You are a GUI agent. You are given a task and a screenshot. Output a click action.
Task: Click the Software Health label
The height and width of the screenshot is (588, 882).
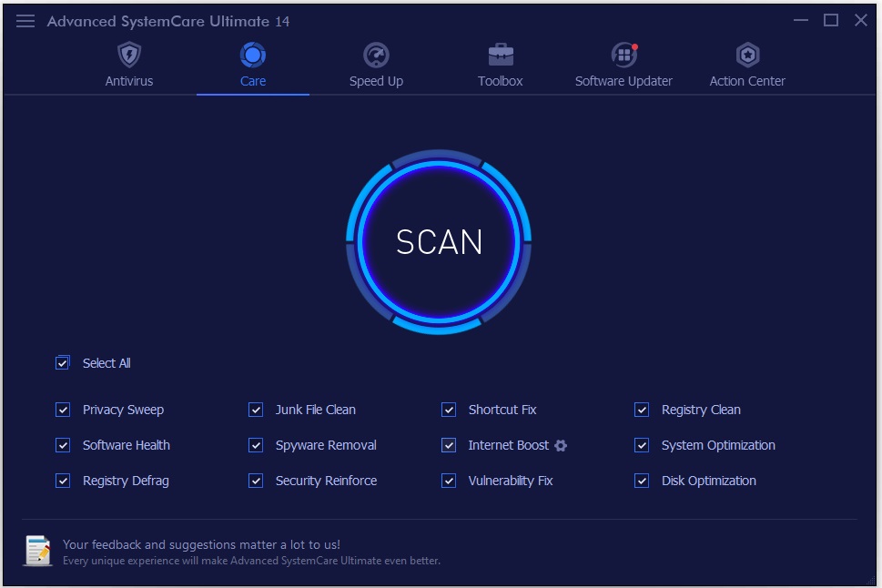pos(126,445)
